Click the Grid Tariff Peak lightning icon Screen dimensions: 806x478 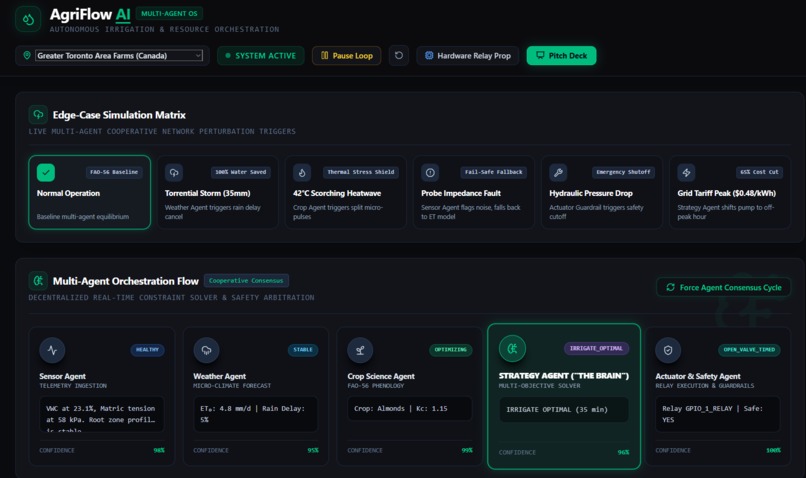click(686, 172)
